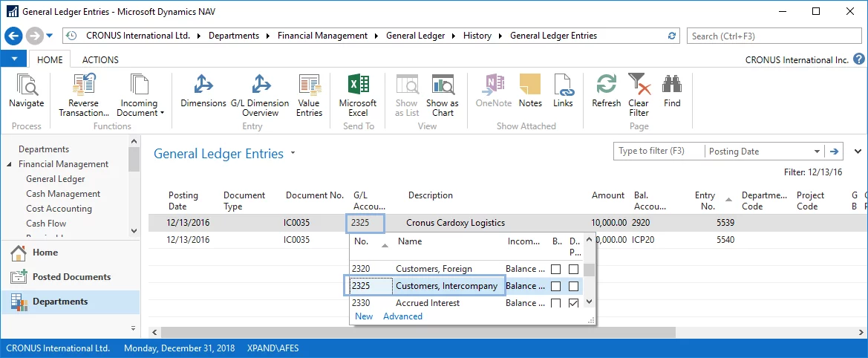Send the list to Microsoft Excel
Screen dimensions: 868x358
click(x=358, y=87)
